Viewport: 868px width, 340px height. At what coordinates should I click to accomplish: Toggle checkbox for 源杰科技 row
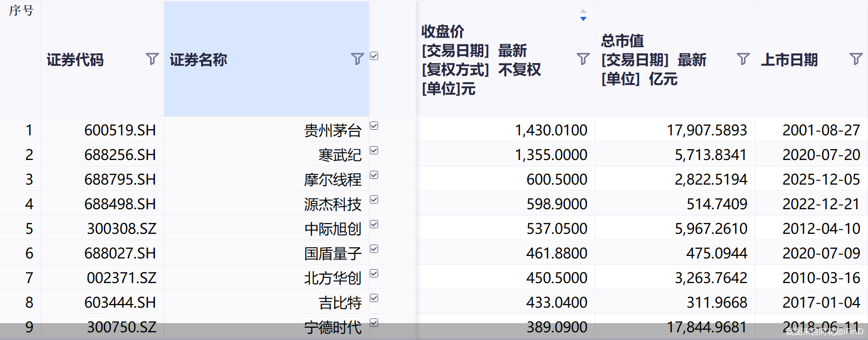(x=374, y=199)
